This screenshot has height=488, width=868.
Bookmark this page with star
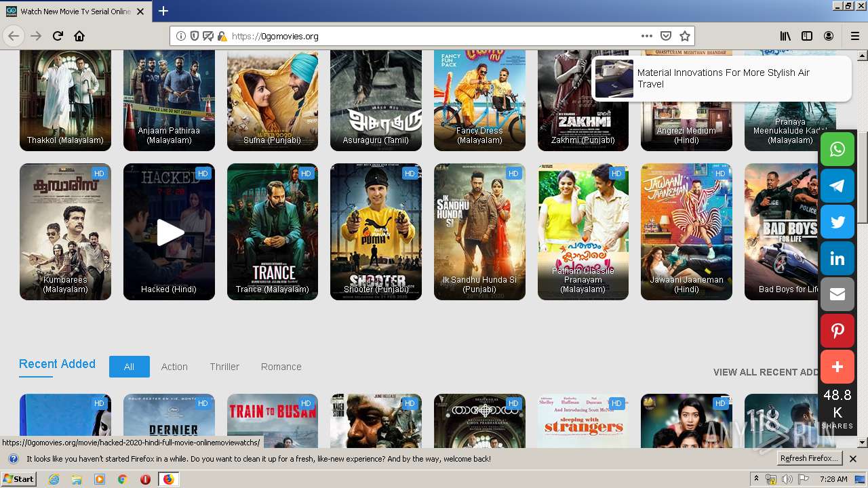[x=685, y=36]
